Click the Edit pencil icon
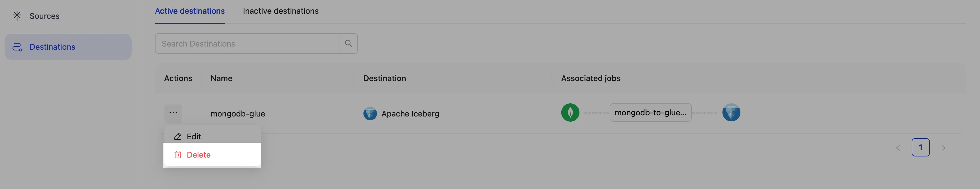 [178, 136]
